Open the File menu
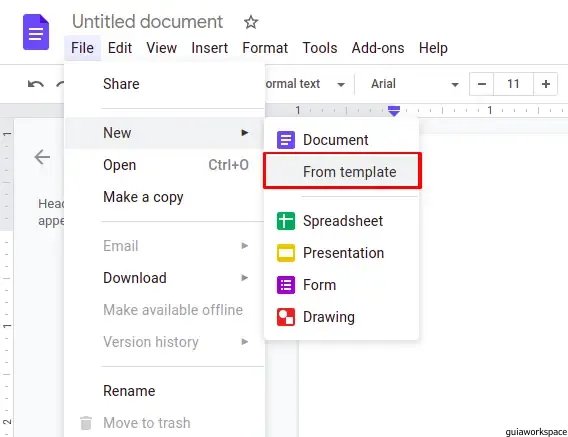 tap(82, 48)
